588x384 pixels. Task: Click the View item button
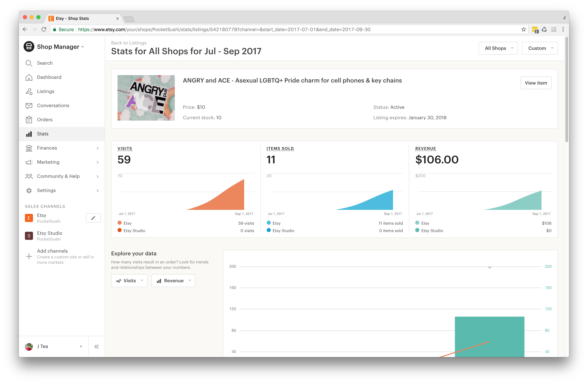click(536, 83)
